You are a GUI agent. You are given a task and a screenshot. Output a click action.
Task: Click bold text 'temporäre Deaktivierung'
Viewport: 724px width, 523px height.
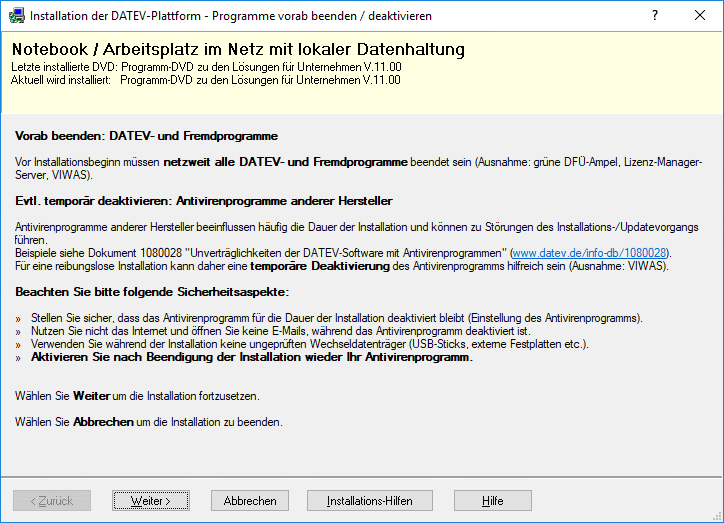(320, 266)
